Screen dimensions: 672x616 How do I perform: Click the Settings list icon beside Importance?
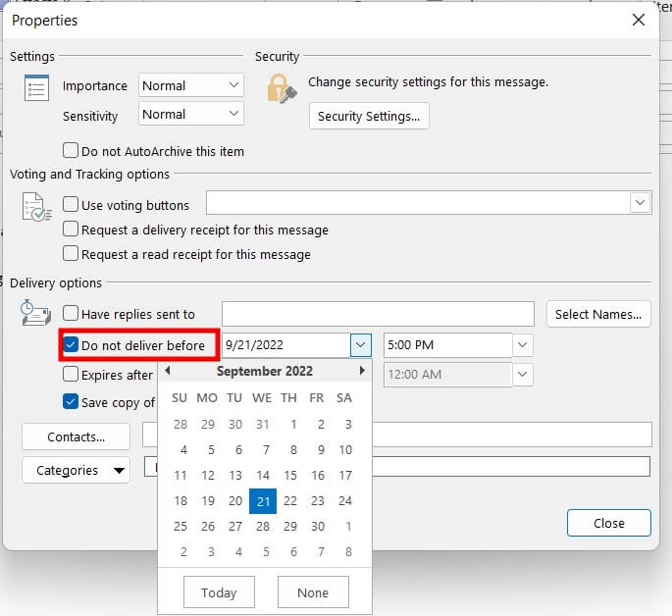pyautogui.click(x=36, y=88)
